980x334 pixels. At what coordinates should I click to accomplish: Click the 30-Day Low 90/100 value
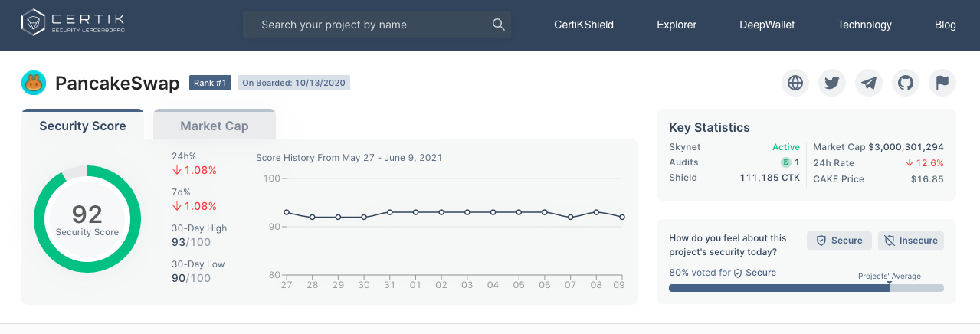(x=191, y=278)
